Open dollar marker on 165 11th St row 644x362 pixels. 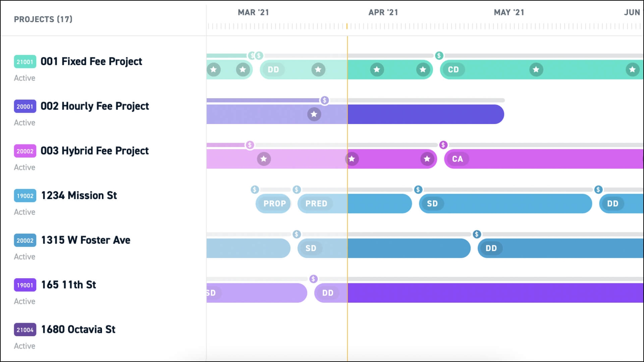point(313,279)
